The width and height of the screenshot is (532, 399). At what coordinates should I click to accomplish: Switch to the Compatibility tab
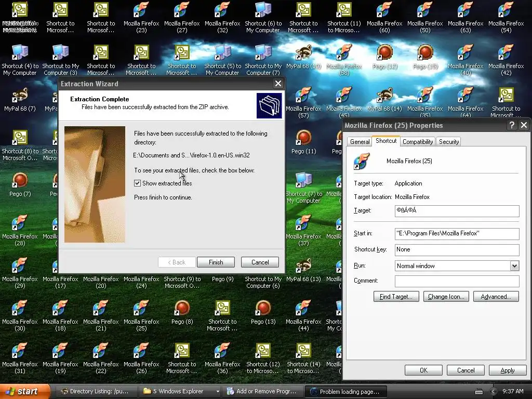[418, 142]
